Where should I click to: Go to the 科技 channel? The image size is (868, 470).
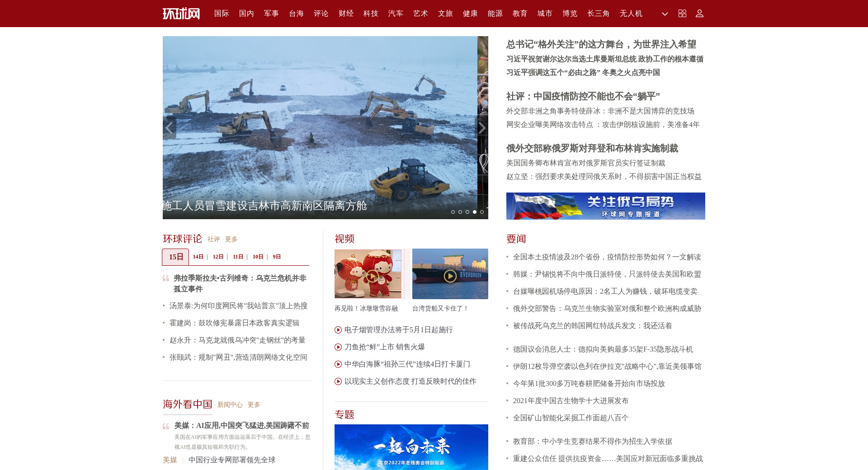(371, 14)
